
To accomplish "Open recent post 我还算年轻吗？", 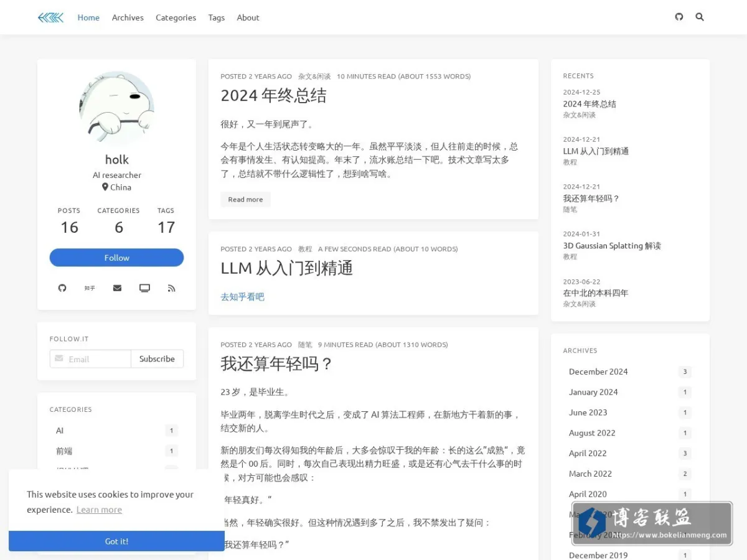I will point(591,198).
